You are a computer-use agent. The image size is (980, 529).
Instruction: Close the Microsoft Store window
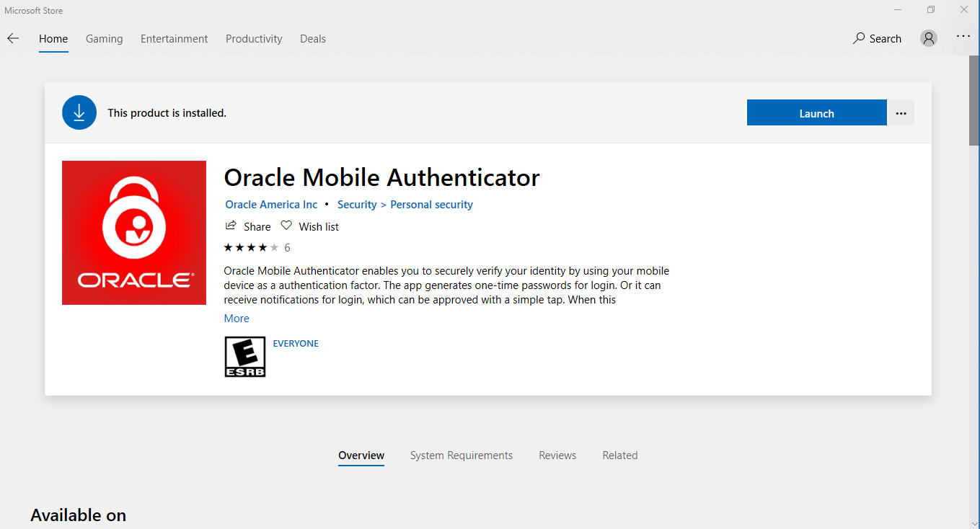pyautogui.click(x=963, y=10)
